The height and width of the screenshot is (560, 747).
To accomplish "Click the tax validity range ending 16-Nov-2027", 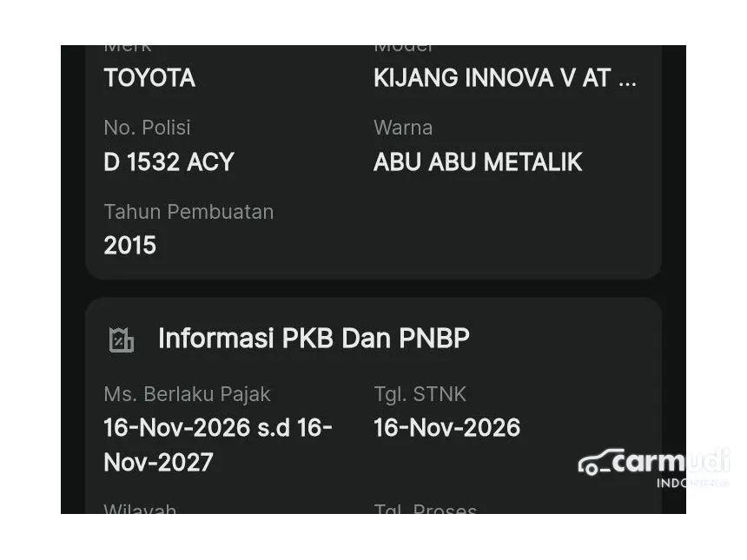I will tap(217, 445).
